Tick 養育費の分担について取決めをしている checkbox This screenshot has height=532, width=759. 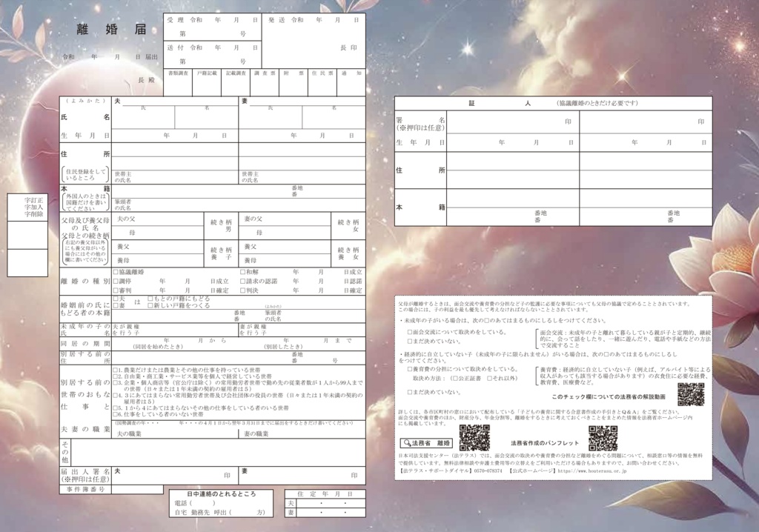point(410,369)
